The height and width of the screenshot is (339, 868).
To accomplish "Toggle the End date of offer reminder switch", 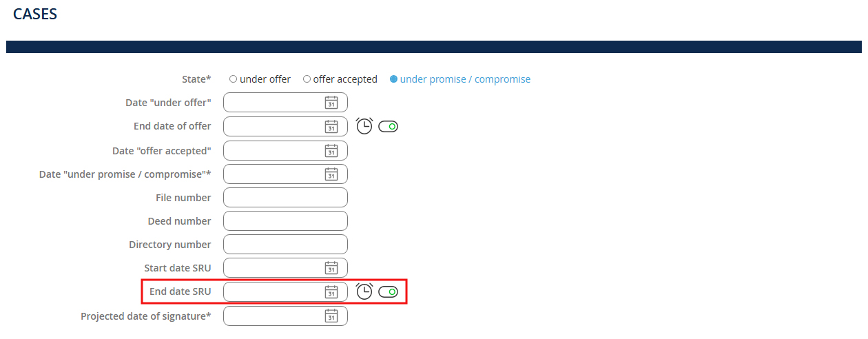I will tap(389, 127).
